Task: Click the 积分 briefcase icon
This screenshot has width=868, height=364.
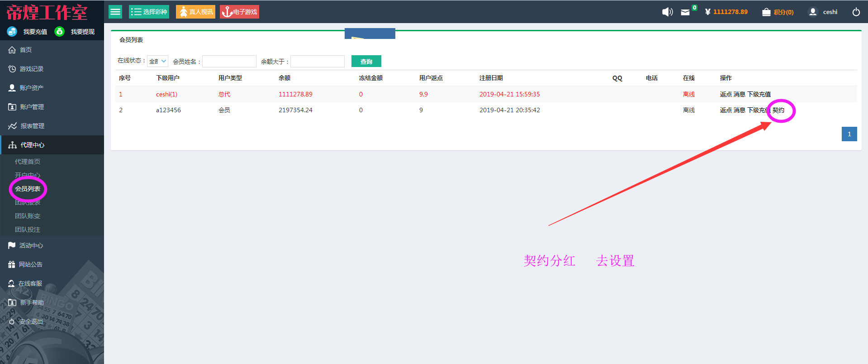Action: (766, 12)
